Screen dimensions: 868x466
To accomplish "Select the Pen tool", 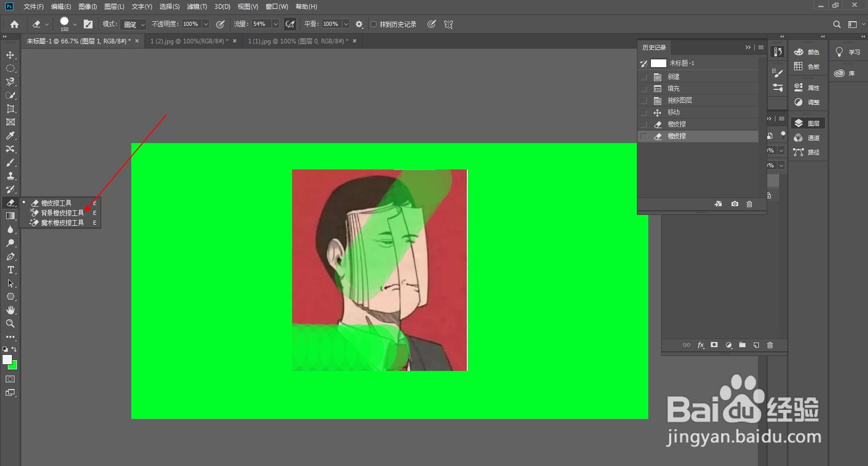I will [x=10, y=256].
